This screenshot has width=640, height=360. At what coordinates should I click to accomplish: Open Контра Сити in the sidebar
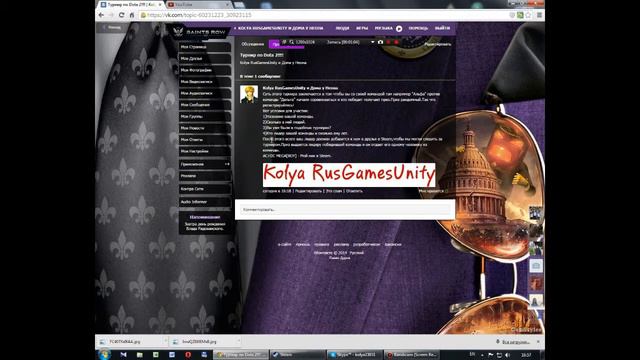click(205, 189)
